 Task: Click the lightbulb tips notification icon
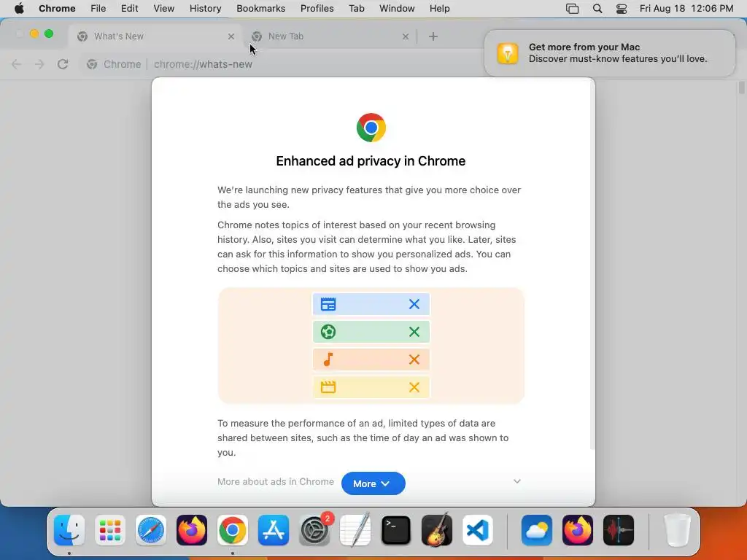pyautogui.click(x=508, y=53)
